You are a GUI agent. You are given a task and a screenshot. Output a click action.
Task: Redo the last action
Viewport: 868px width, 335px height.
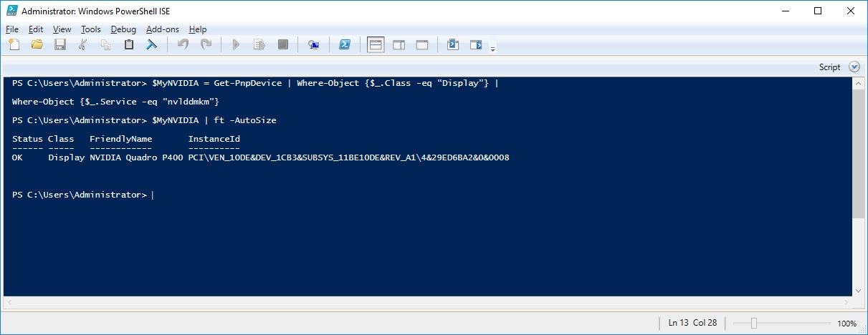[x=206, y=45]
